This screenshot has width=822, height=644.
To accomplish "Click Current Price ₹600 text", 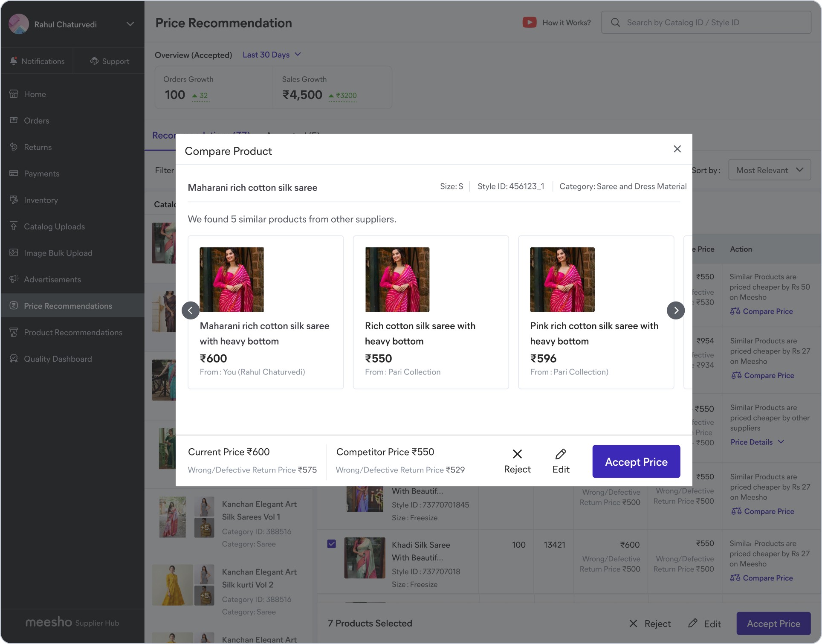I will coord(229,452).
